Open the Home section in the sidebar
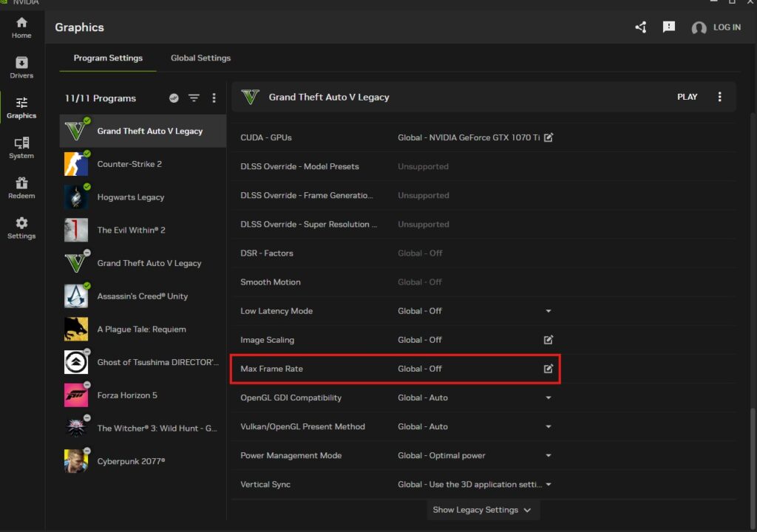This screenshot has height=532, width=757. point(21,28)
